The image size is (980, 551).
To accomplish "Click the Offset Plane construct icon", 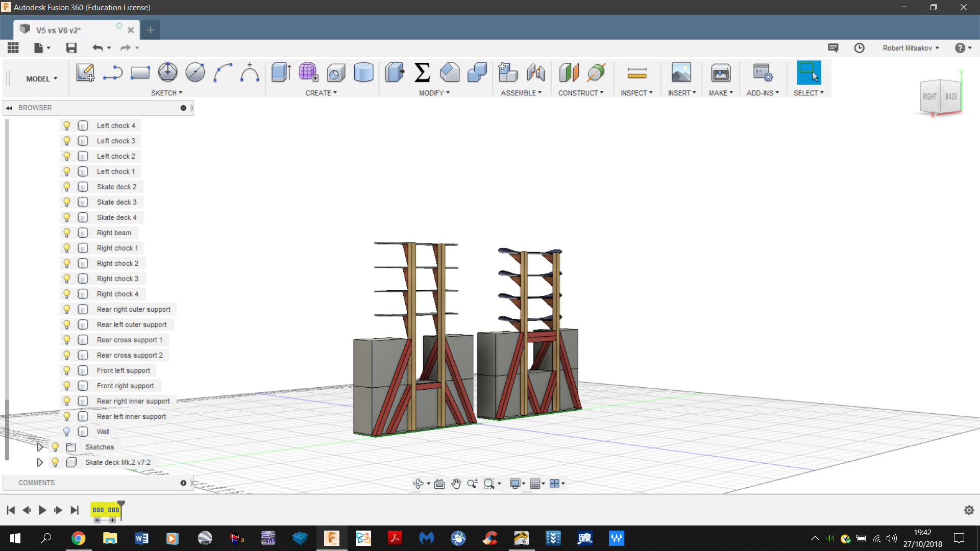I will pyautogui.click(x=569, y=72).
